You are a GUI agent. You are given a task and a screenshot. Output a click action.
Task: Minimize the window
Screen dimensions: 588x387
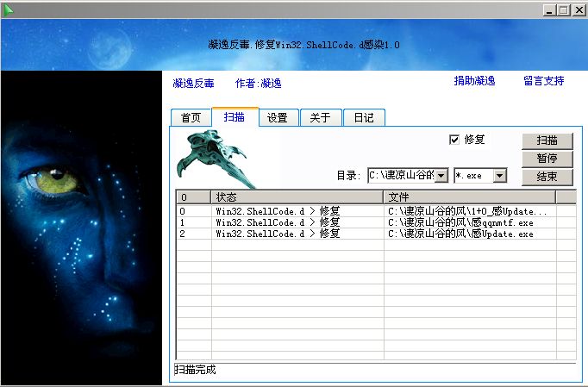pyautogui.click(x=549, y=10)
